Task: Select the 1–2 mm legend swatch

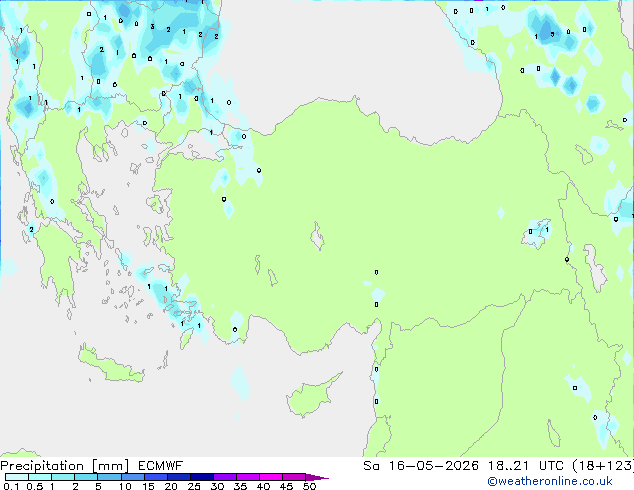Action: tap(63, 477)
